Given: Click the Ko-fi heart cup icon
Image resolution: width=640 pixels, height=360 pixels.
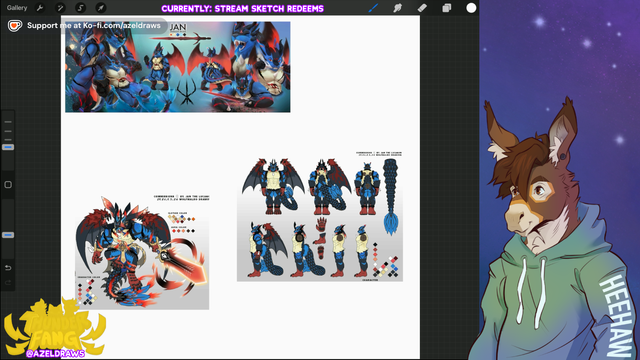Looking at the screenshot, I should click(15, 26).
